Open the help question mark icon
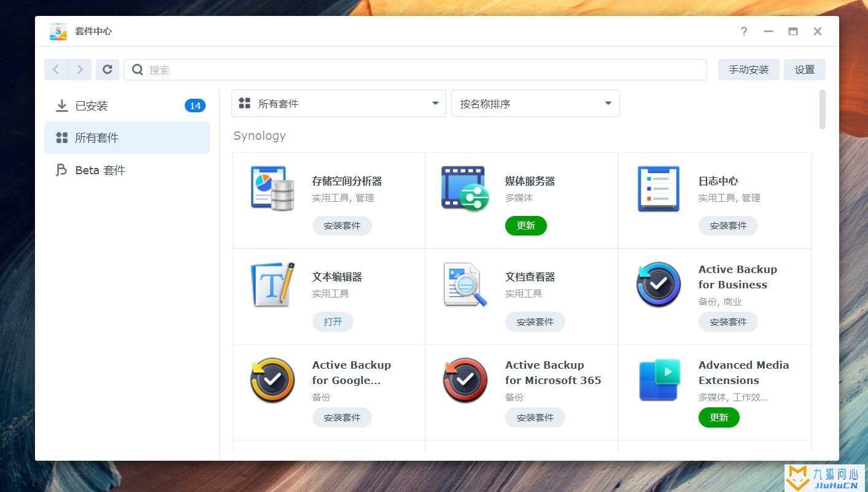Viewport: 868px width, 492px height. (744, 31)
